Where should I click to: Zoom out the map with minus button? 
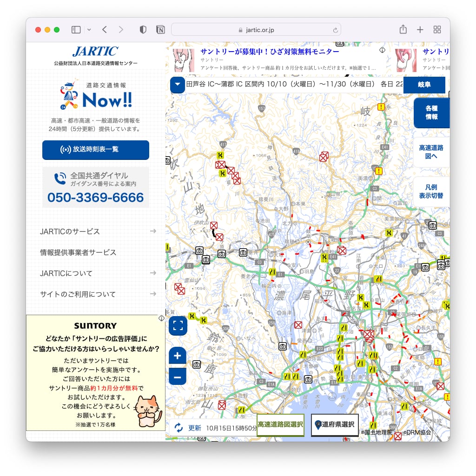click(x=178, y=377)
